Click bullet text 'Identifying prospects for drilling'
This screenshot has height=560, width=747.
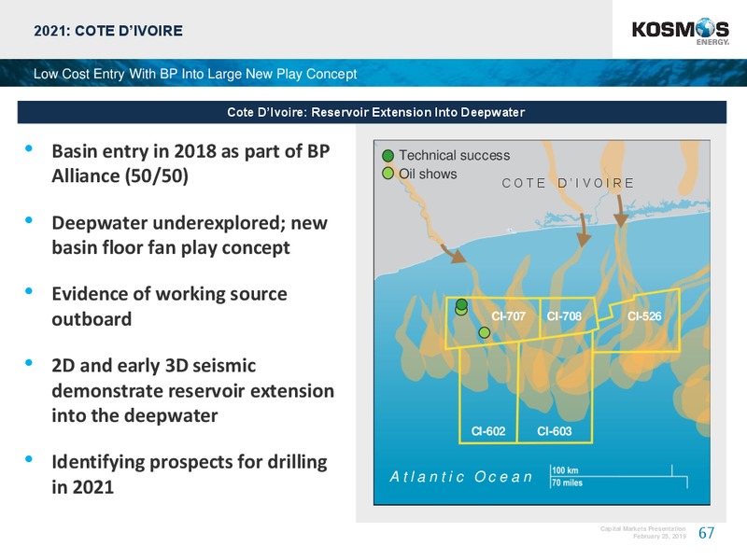(190, 462)
